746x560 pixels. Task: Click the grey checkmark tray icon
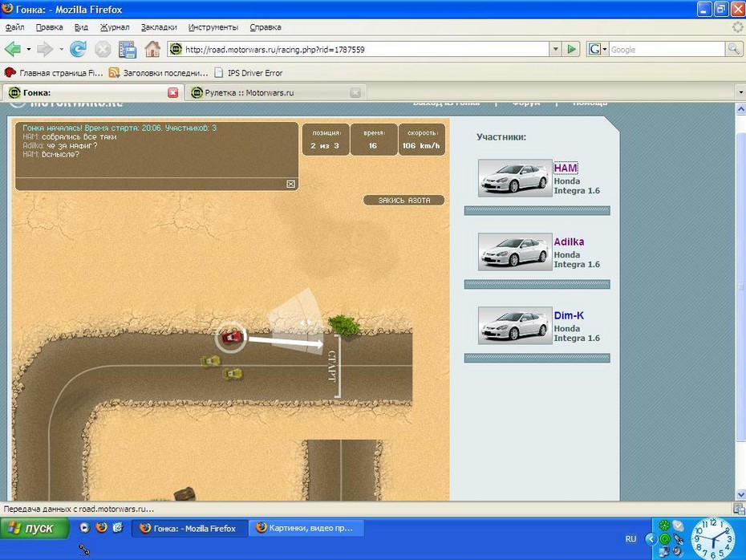coord(678,526)
